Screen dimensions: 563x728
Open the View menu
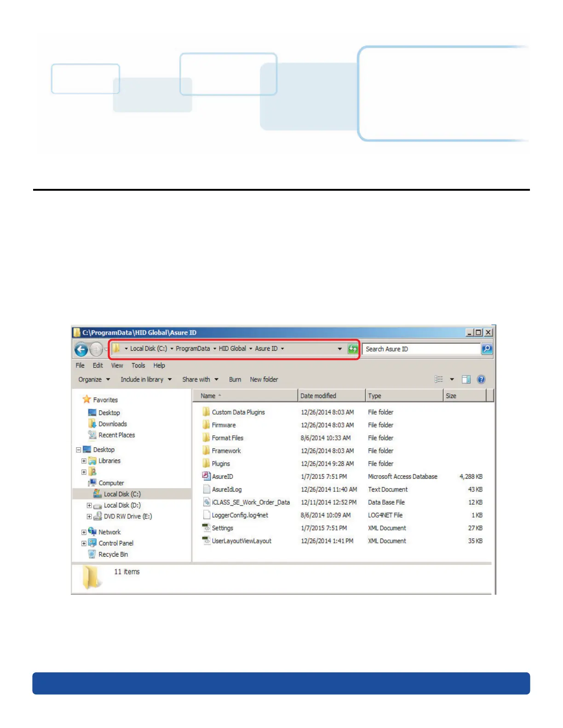point(117,365)
